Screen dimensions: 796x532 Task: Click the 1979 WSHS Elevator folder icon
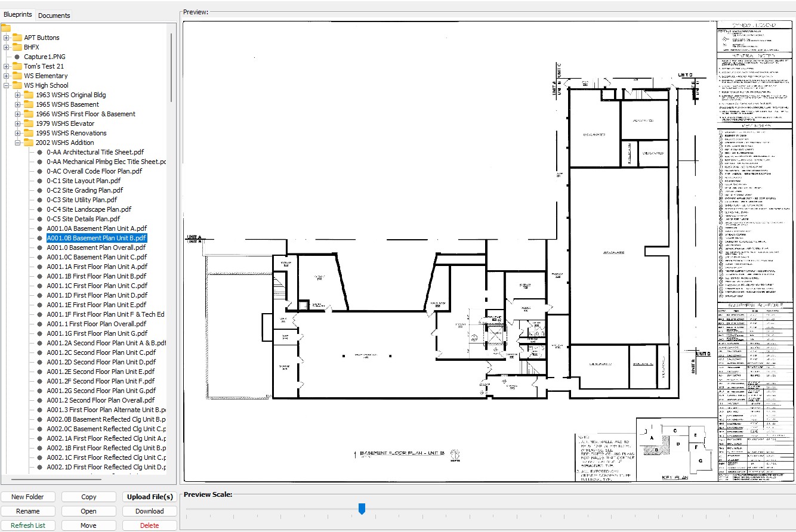tap(28, 123)
